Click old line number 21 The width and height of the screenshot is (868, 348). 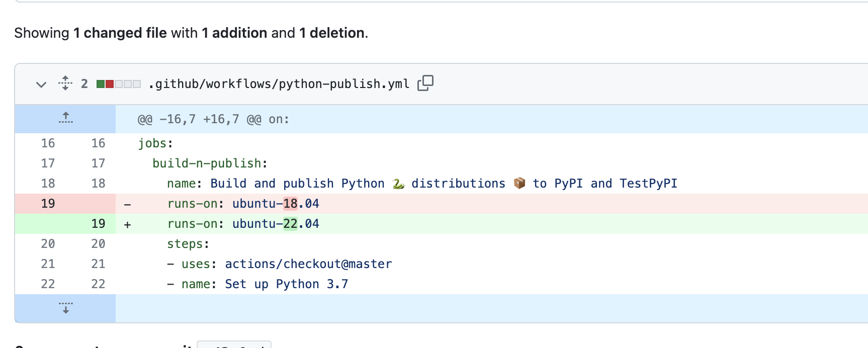48,264
